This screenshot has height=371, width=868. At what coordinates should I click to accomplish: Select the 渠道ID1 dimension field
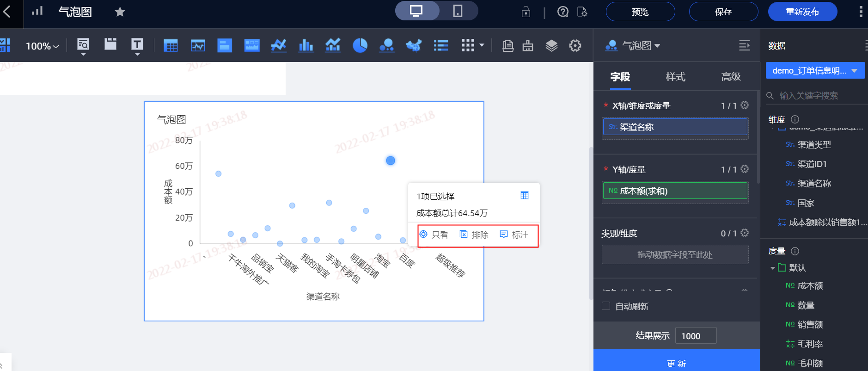pos(812,164)
